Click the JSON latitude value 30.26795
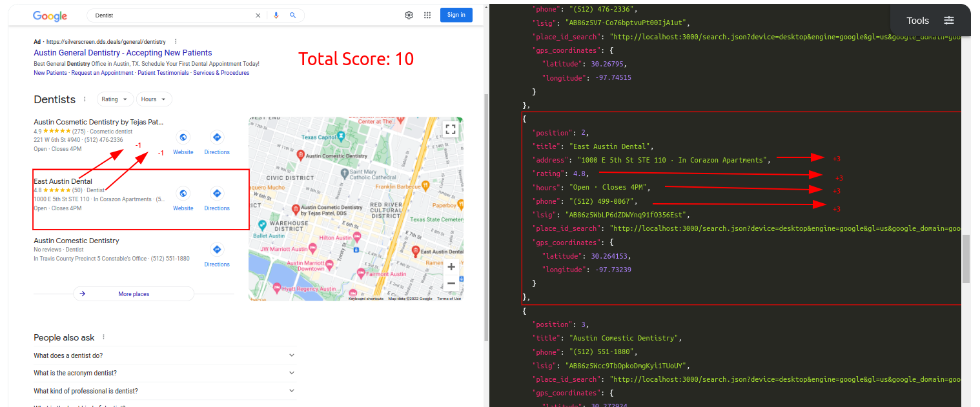Viewport: 980px width, 407px height. coord(606,64)
